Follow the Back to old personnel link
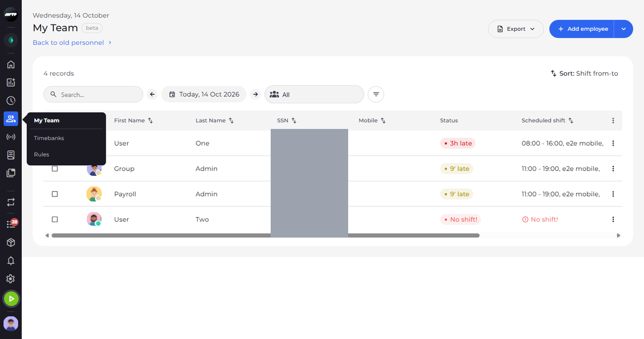 coord(72,43)
